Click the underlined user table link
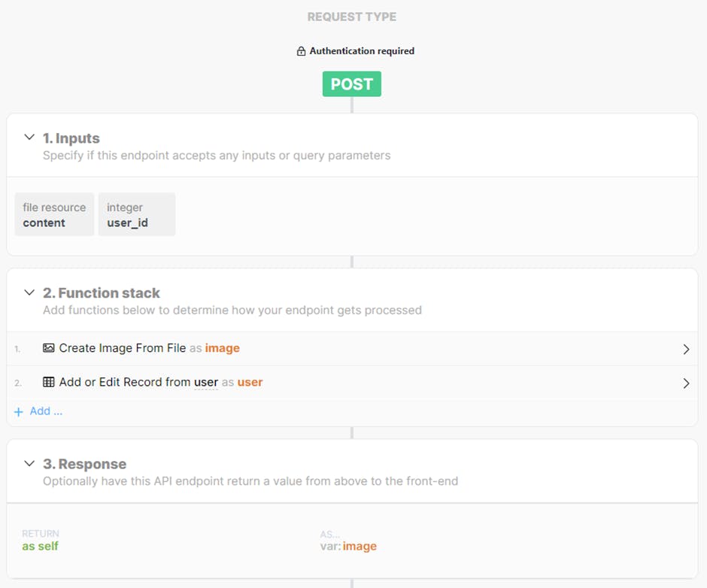The width and height of the screenshot is (707, 588). 206,382
